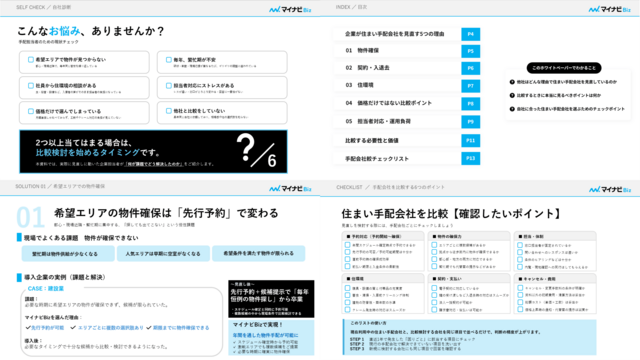Image resolution: width=640 pixels, height=360 pixels.
Task: Click black square beside キャンセル・費用 header
Action: (520, 279)
